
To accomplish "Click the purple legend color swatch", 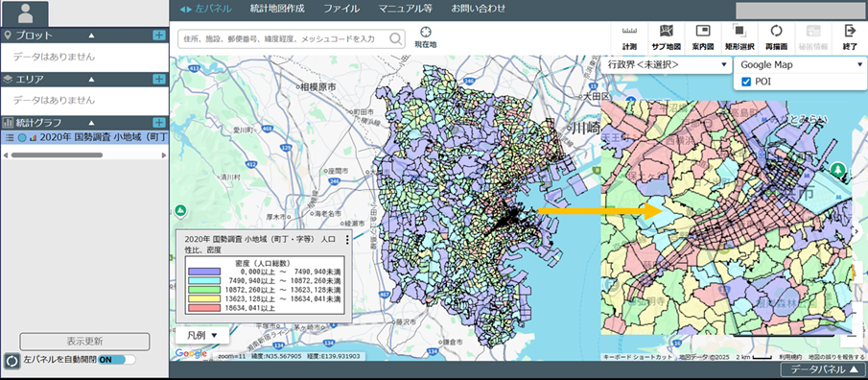I will [203, 272].
